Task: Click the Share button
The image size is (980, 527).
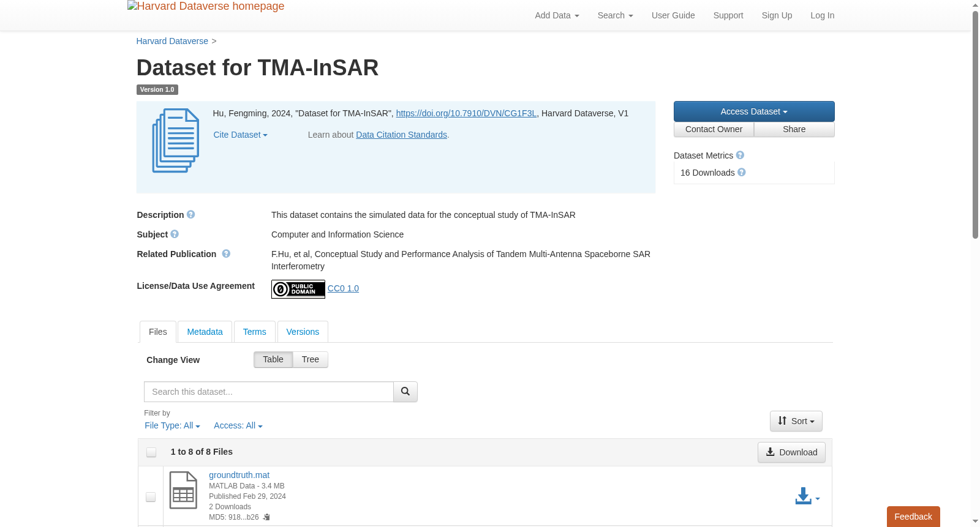Action: click(x=794, y=129)
